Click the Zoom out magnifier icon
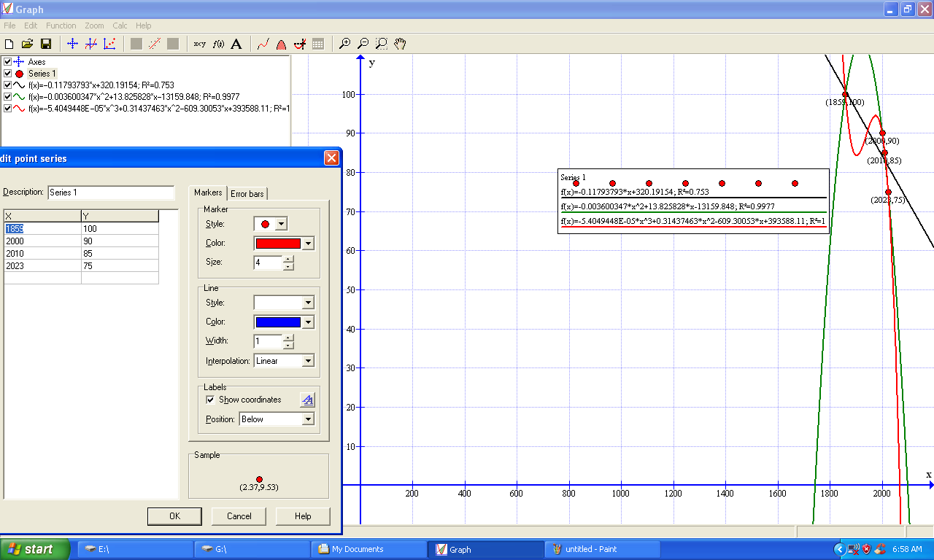Image resolution: width=934 pixels, height=560 pixels. (363, 44)
